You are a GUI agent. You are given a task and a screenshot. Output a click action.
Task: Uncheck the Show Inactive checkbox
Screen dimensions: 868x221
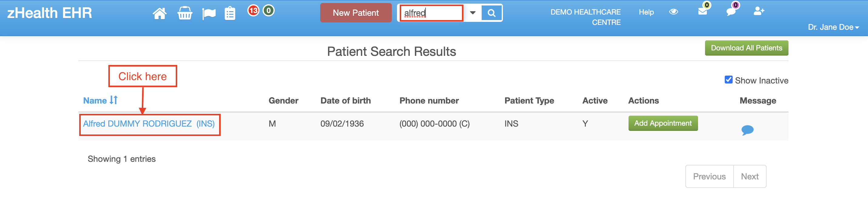(728, 80)
